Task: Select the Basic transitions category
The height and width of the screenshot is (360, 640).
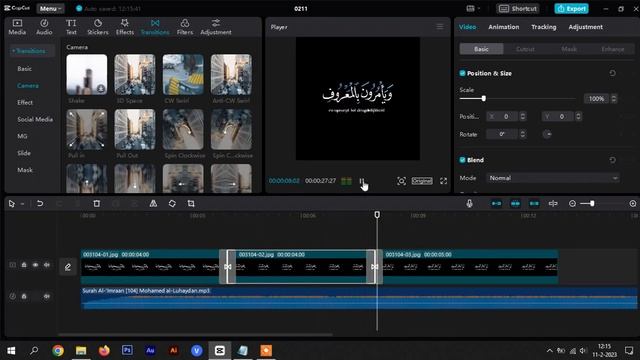Action: pos(24,69)
